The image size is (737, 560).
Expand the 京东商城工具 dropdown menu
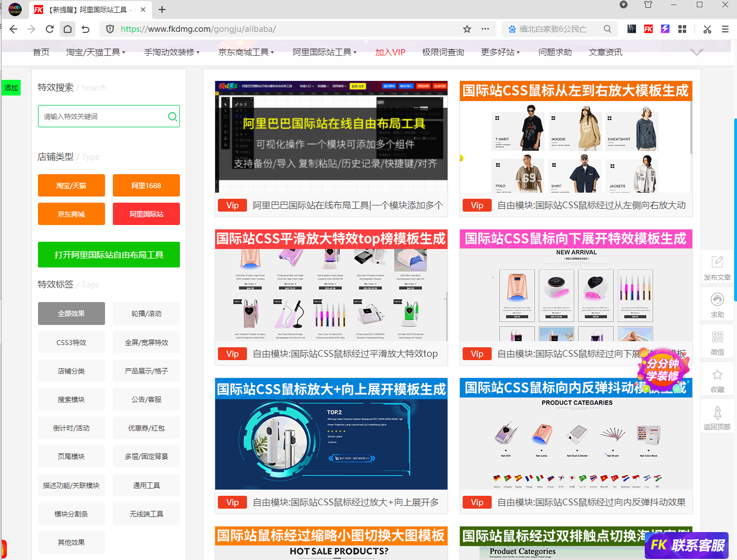click(246, 52)
